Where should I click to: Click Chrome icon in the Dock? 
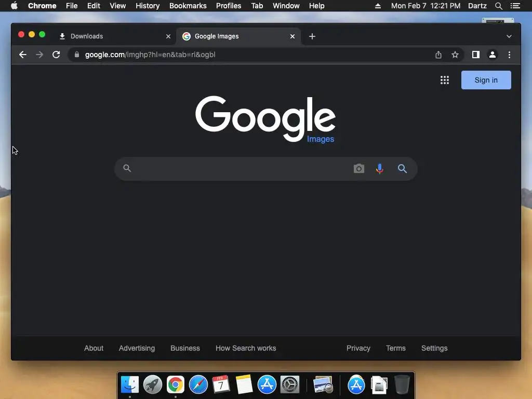(176, 385)
